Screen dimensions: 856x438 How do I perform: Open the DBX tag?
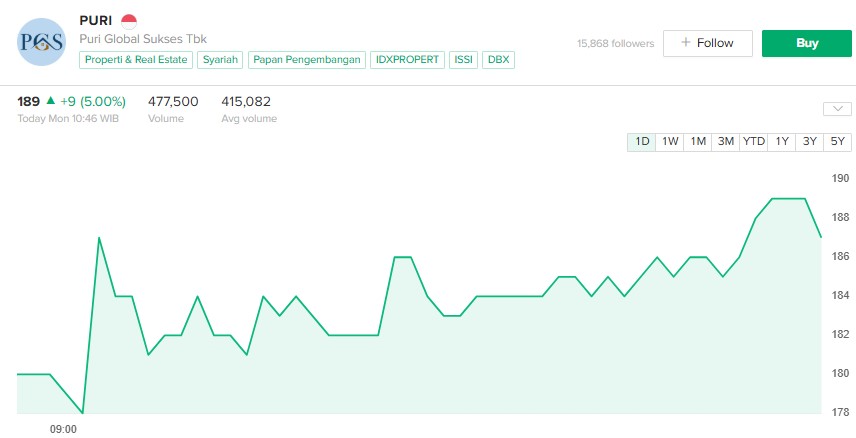(x=498, y=60)
